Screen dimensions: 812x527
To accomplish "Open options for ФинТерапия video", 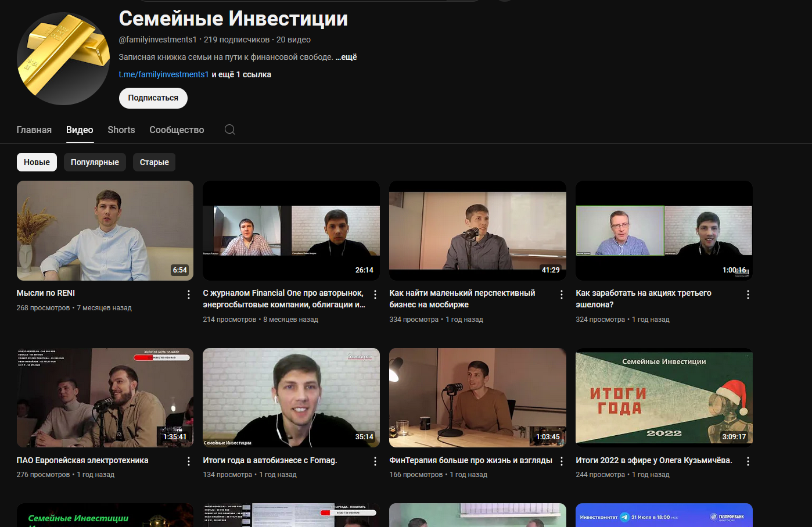I will pyautogui.click(x=562, y=461).
